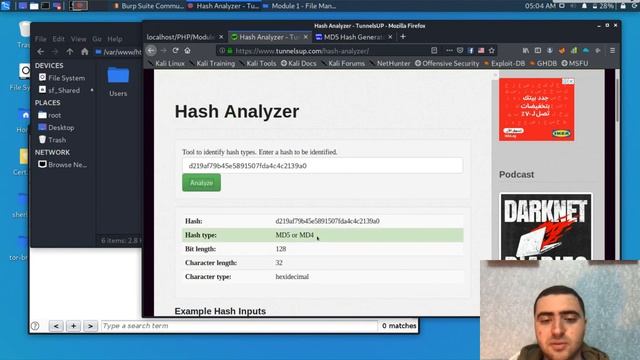Click the Pocket save icon

pyautogui.click(x=460, y=51)
